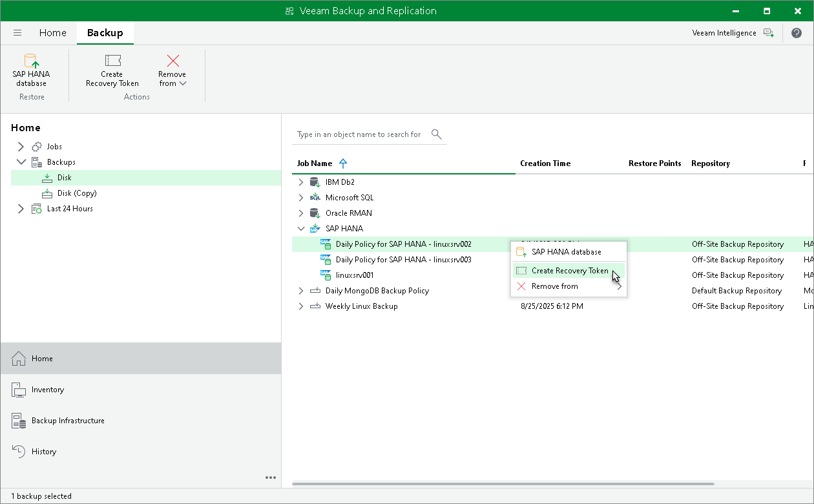Open the Remove from ribbon dropdown
Viewport: 814px width, 504px height.
click(x=172, y=70)
